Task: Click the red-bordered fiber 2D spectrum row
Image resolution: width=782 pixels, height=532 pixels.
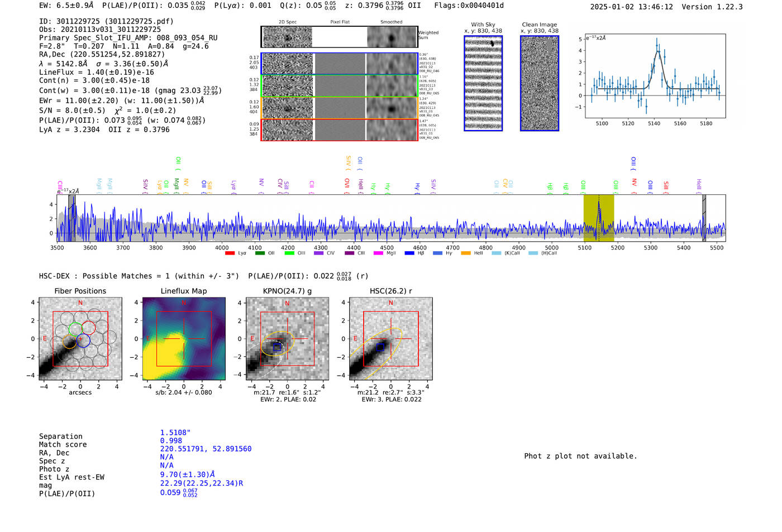Action: click(340, 130)
